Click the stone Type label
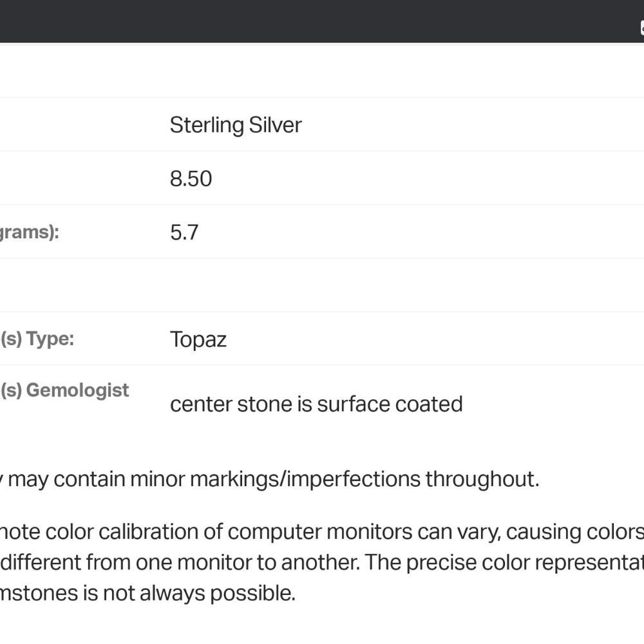The height and width of the screenshot is (644, 644). 37,339
